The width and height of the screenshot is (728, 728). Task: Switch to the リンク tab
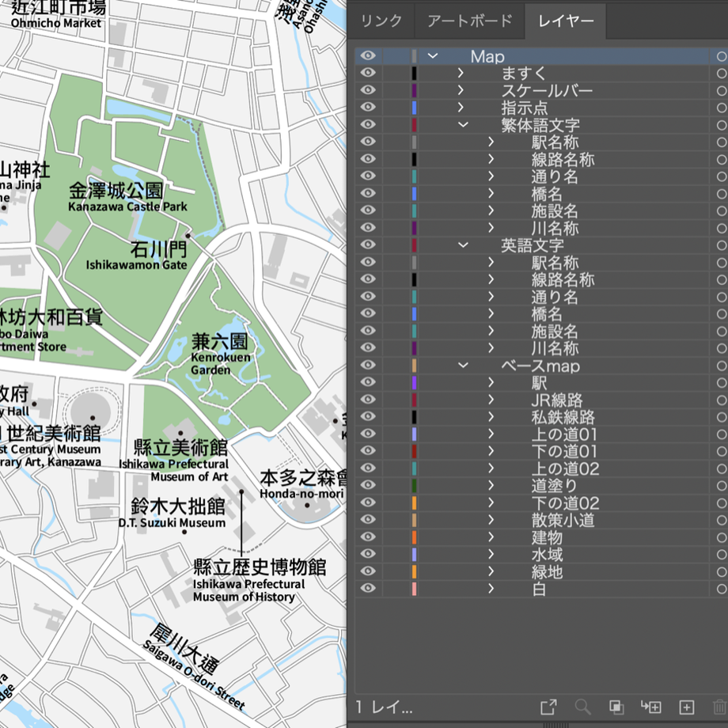381,21
